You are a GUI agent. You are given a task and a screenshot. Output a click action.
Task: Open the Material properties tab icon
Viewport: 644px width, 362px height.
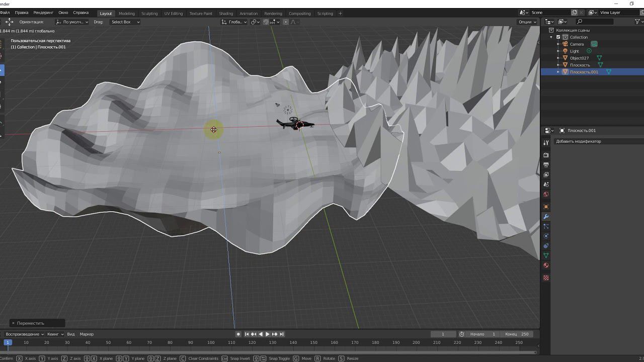pos(546,265)
